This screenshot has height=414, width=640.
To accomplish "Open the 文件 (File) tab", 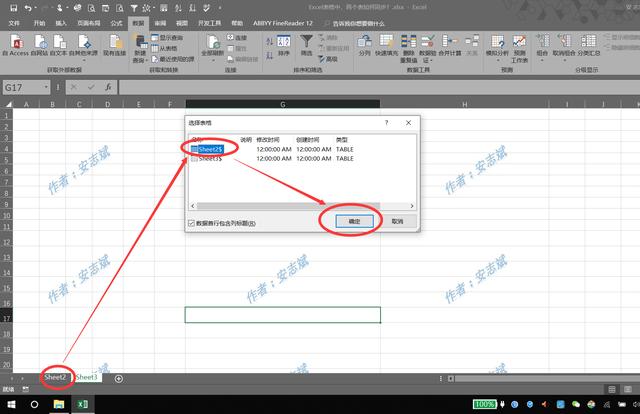I will [x=14, y=23].
